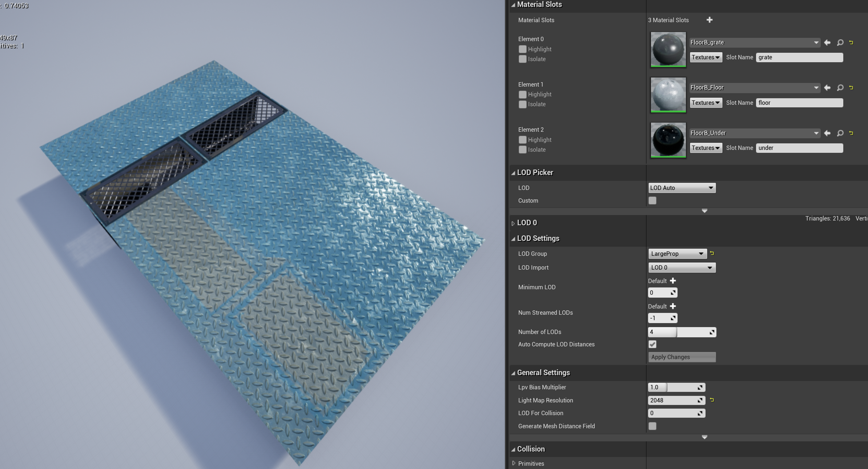Click the Apply Changes button
This screenshot has height=469, width=868.
(x=682, y=357)
